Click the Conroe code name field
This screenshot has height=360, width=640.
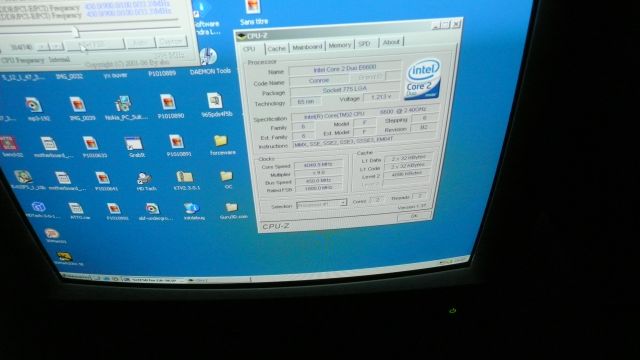[319, 81]
